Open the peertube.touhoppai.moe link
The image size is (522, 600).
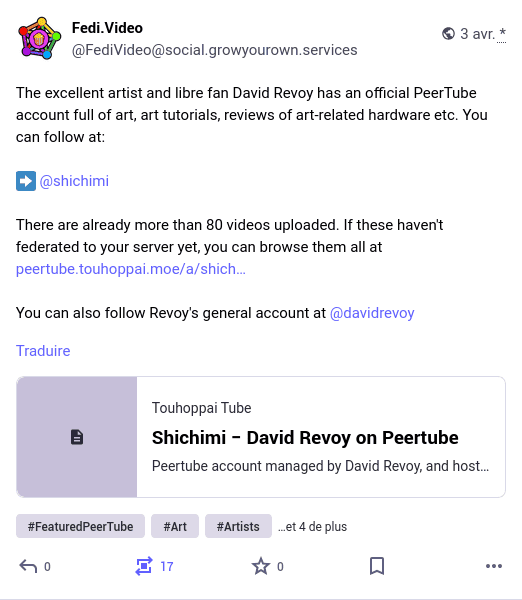(x=130, y=269)
